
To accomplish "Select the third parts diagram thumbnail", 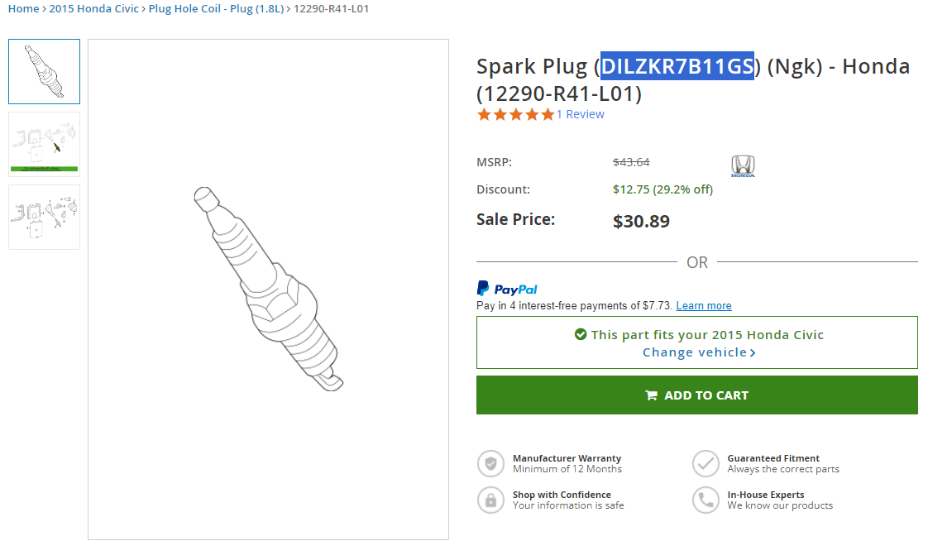I will [x=44, y=217].
